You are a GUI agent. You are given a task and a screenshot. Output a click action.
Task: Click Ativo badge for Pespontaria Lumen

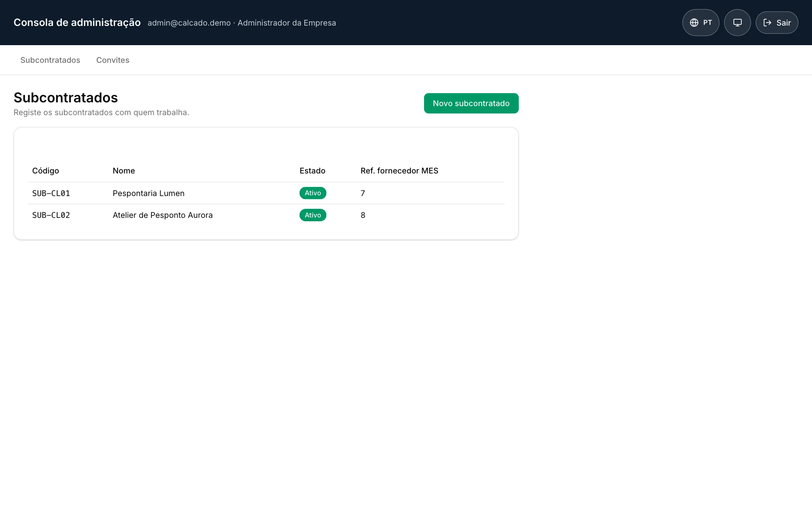[313, 193]
